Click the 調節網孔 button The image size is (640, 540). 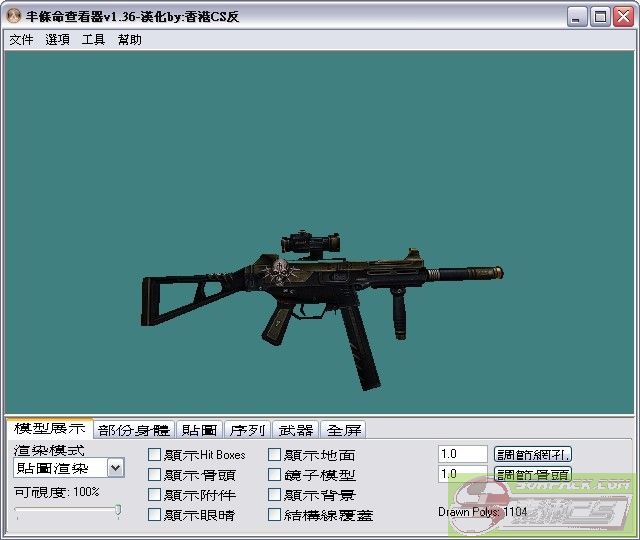tap(534, 454)
